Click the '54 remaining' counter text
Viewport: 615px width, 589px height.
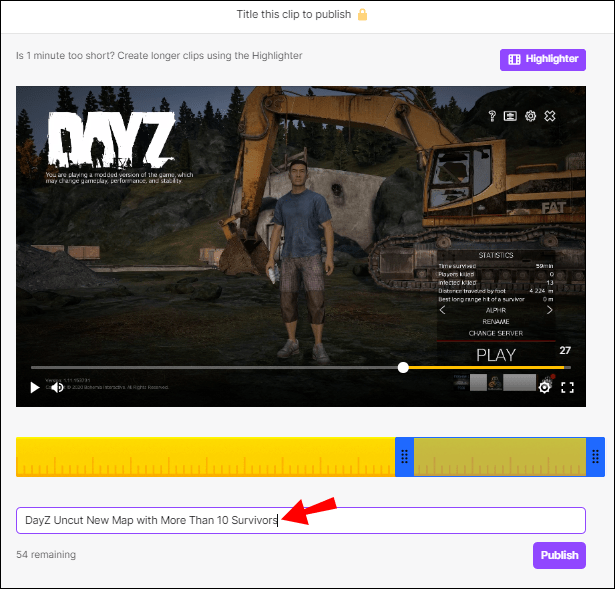coord(46,554)
